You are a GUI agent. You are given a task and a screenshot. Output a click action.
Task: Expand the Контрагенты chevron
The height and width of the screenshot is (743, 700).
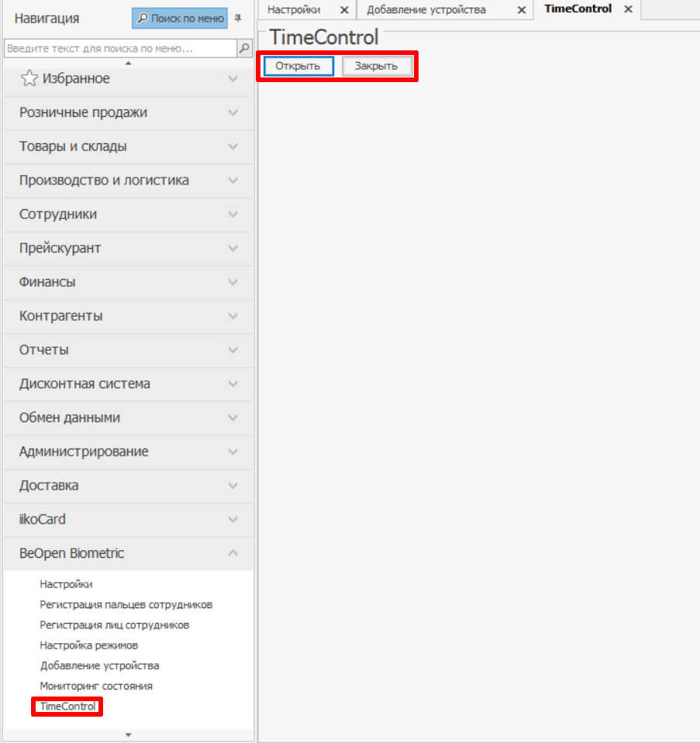[x=233, y=315]
